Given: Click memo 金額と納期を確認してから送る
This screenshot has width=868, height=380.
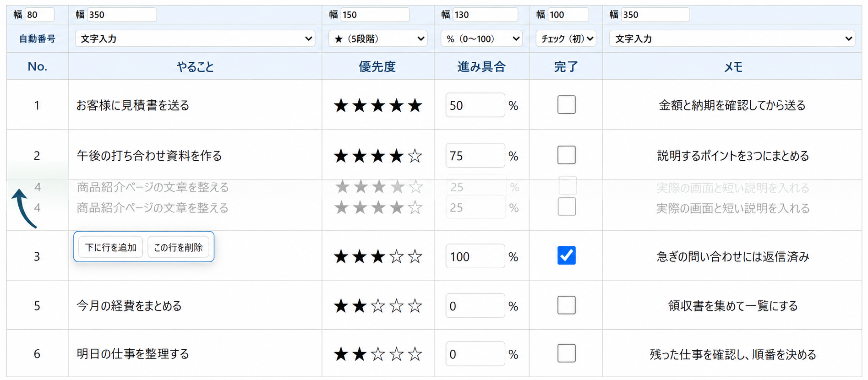Looking at the screenshot, I should tap(732, 105).
